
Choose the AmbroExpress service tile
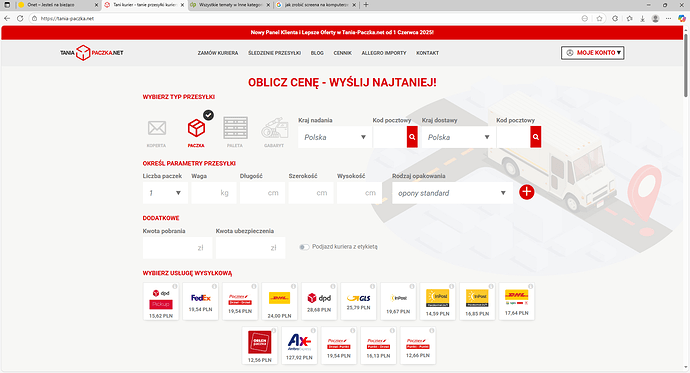tap(299, 345)
